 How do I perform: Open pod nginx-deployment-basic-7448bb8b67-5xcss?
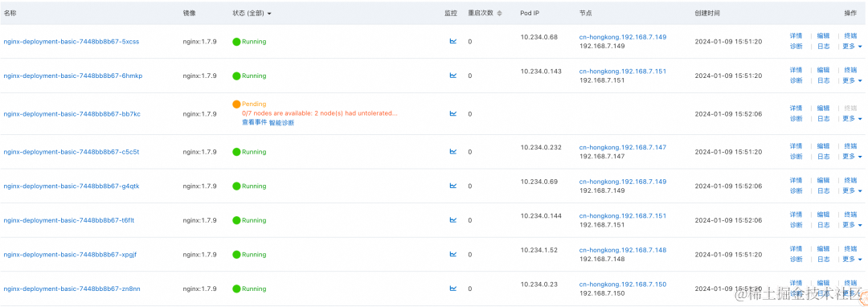(x=72, y=42)
